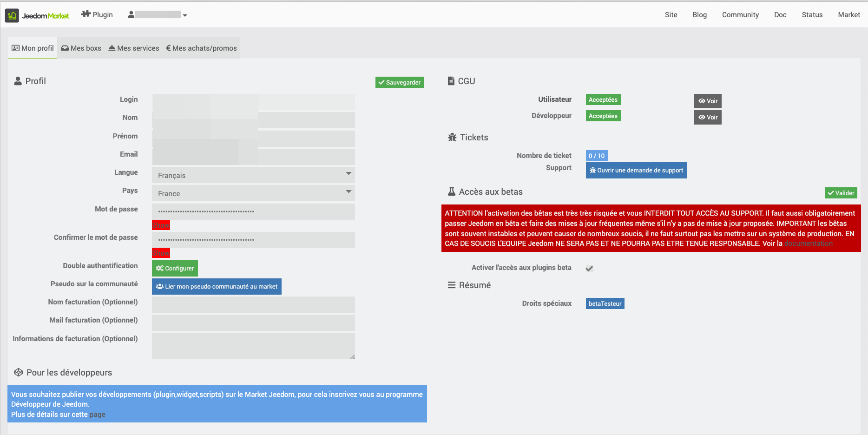Image resolution: width=868 pixels, height=435 pixels.
Task: Click the developer programme page link
Action: tap(97, 415)
